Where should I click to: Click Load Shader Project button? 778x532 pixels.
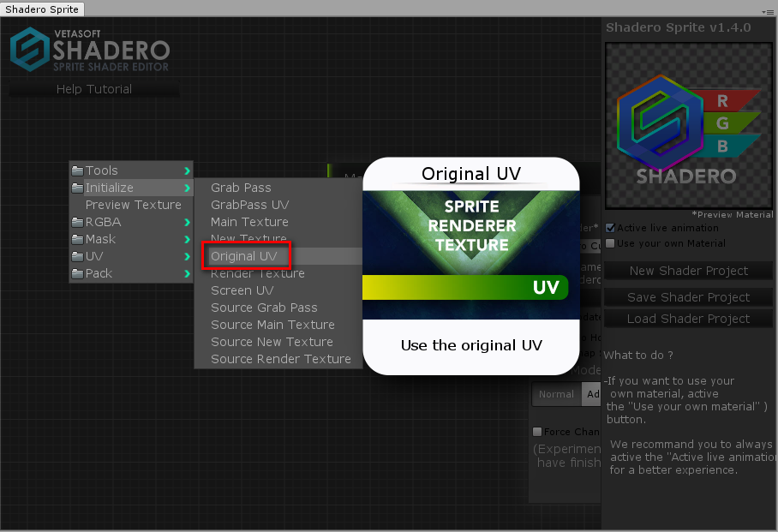tap(688, 319)
